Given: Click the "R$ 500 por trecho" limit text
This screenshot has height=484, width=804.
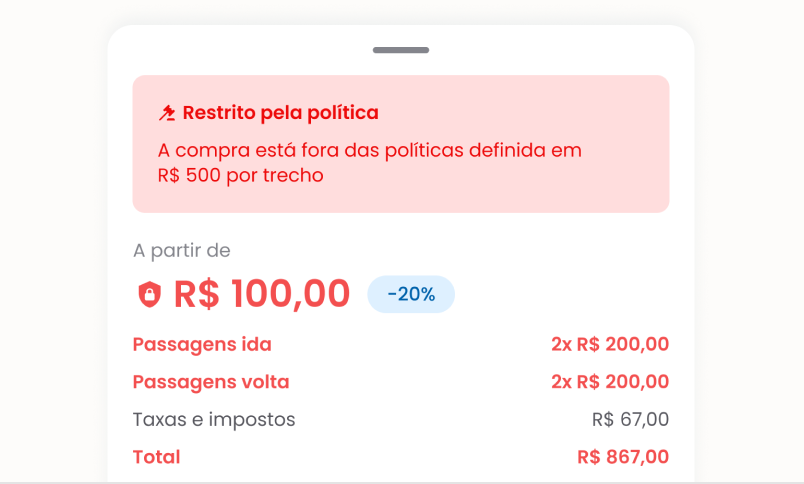Looking at the screenshot, I should (x=240, y=175).
